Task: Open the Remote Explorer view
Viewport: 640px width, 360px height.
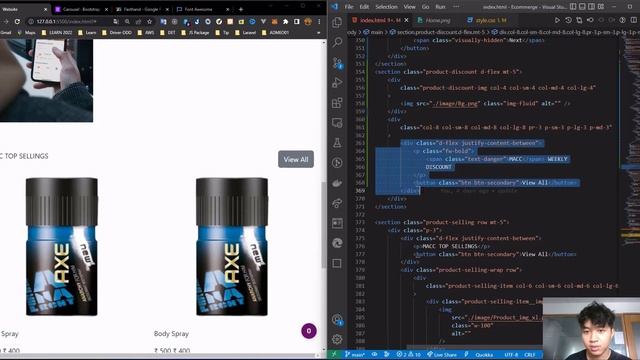Action: click(x=337, y=122)
